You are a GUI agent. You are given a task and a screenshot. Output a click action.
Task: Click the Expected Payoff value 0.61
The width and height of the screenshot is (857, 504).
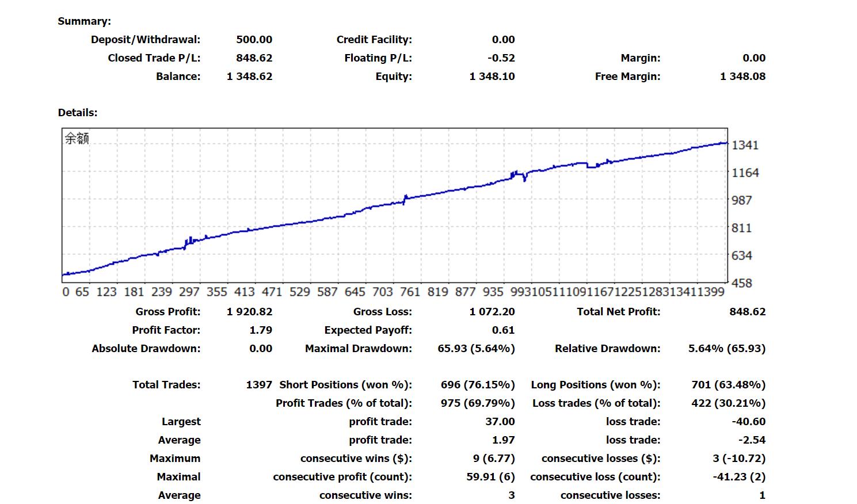click(503, 330)
